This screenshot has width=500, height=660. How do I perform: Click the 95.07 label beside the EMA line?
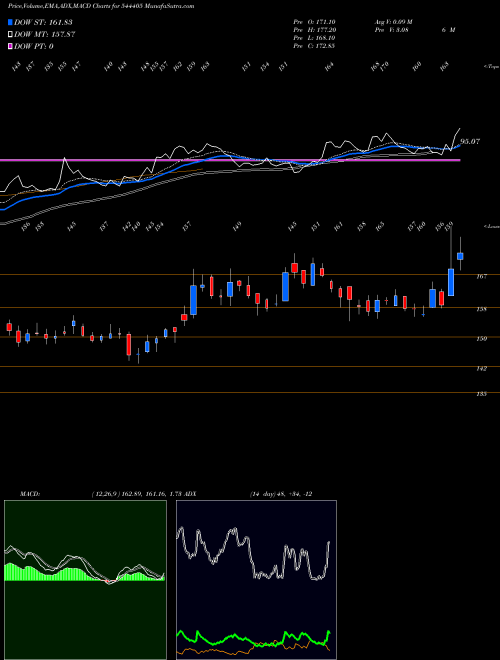click(470, 142)
